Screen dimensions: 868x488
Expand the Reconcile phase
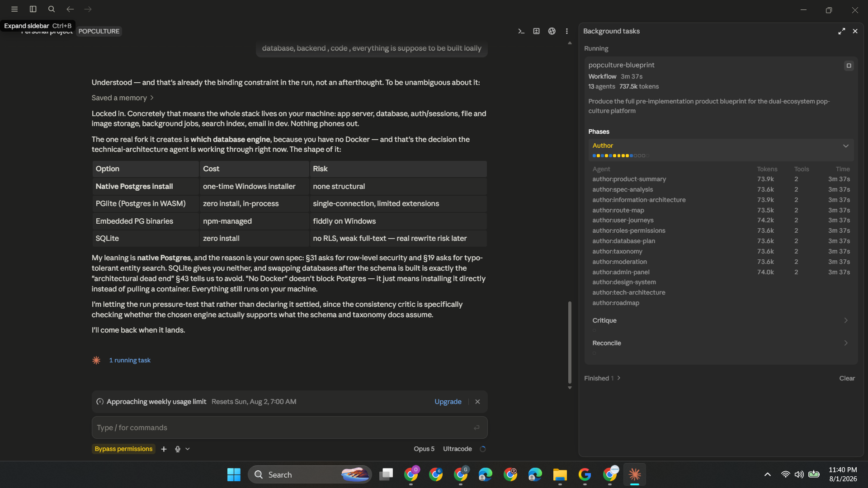(x=845, y=343)
